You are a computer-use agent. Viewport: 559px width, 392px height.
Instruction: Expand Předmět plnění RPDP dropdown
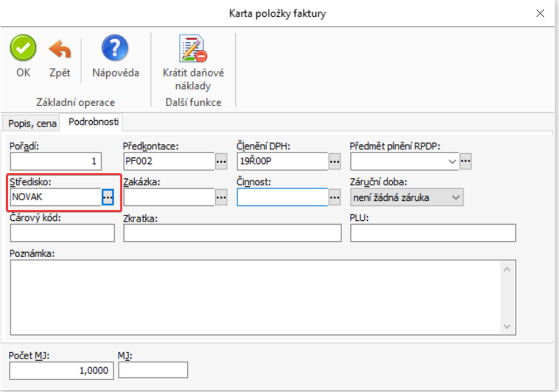click(x=452, y=162)
